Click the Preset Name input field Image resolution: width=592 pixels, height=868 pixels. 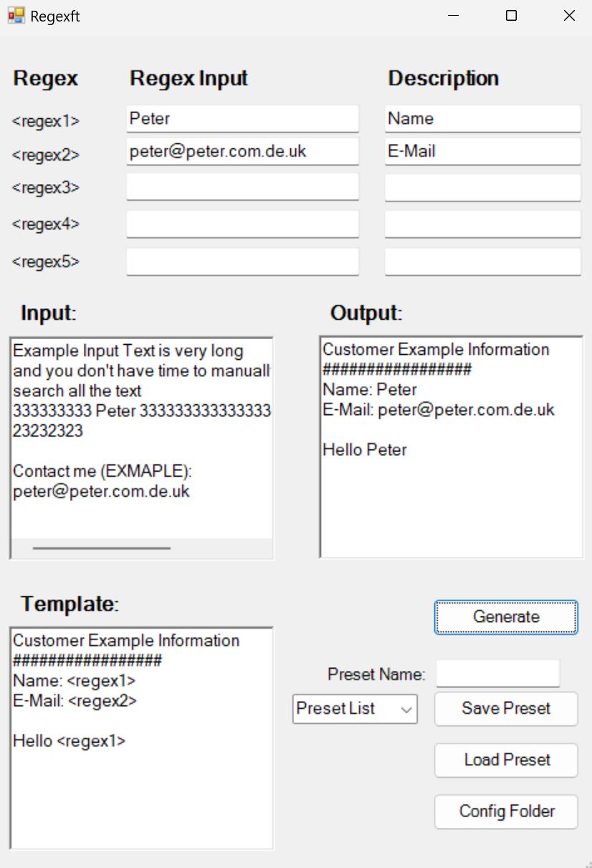click(x=497, y=673)
